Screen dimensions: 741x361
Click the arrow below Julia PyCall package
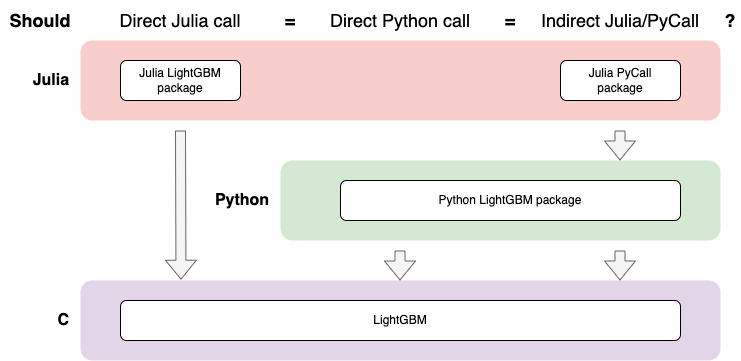(620, 145)
